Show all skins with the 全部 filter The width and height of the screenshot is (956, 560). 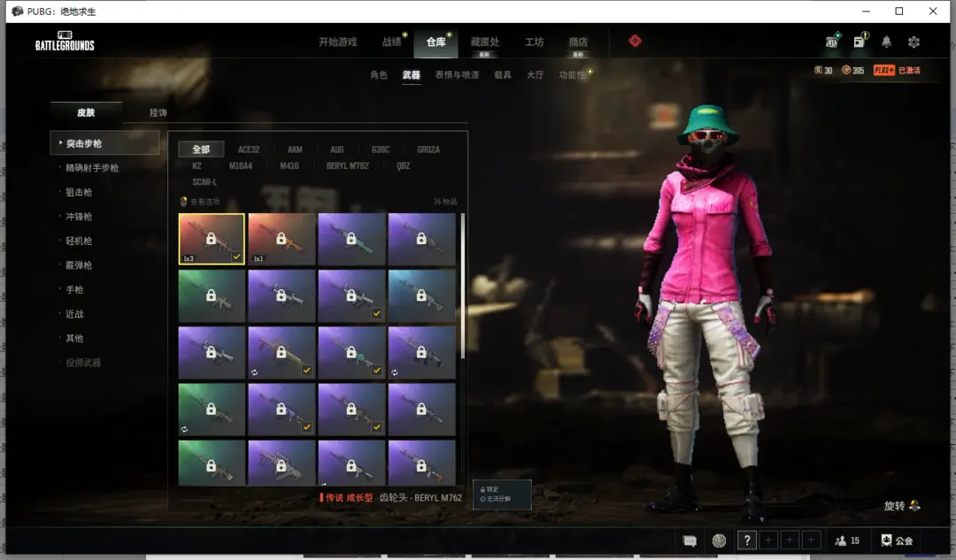point(201,150)
